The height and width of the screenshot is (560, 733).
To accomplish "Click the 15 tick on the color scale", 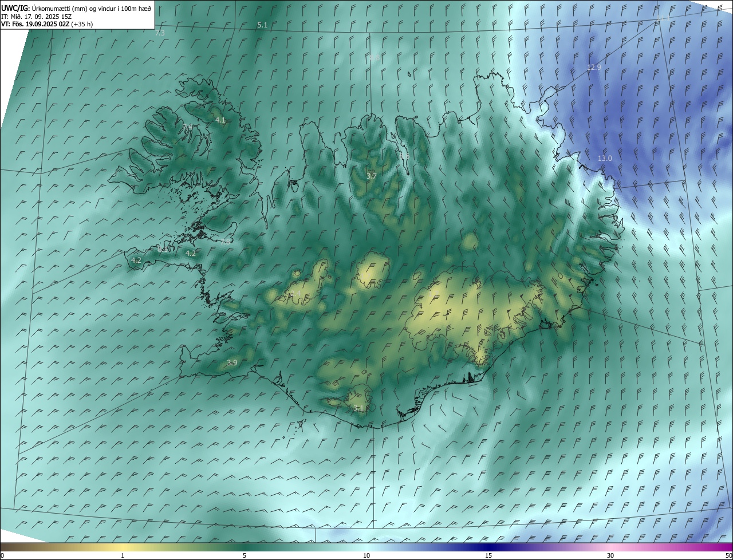I will [488, 556].
